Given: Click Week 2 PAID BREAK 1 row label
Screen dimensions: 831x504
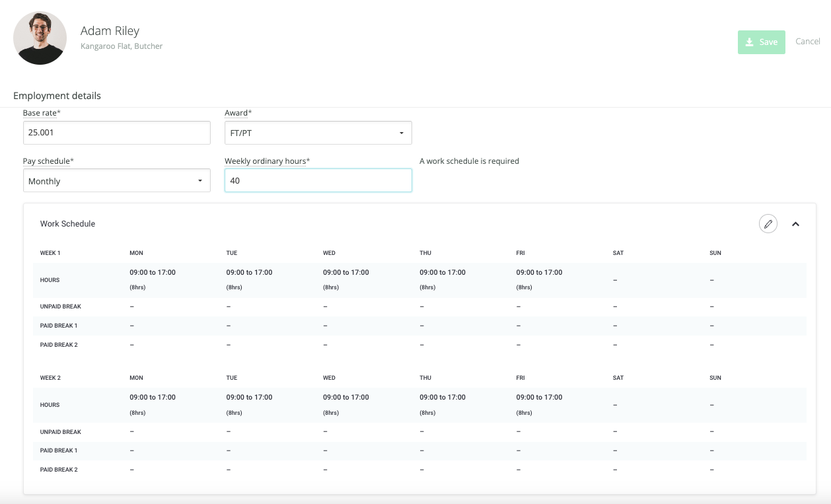Looking at the screenshot, I should click(x=59, y=450).
